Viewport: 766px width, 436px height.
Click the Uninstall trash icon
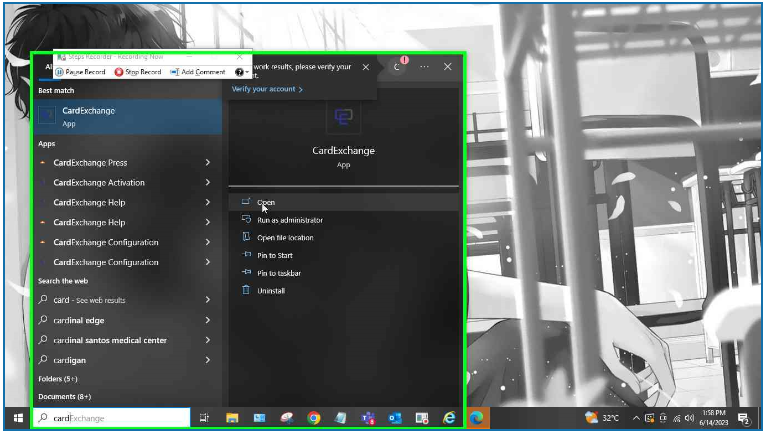(246, 290)
